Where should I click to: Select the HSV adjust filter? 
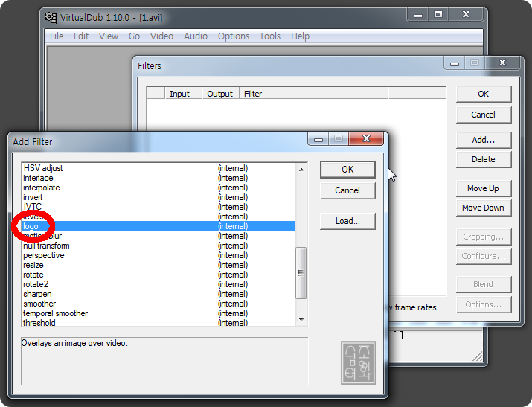click(158, 168)
